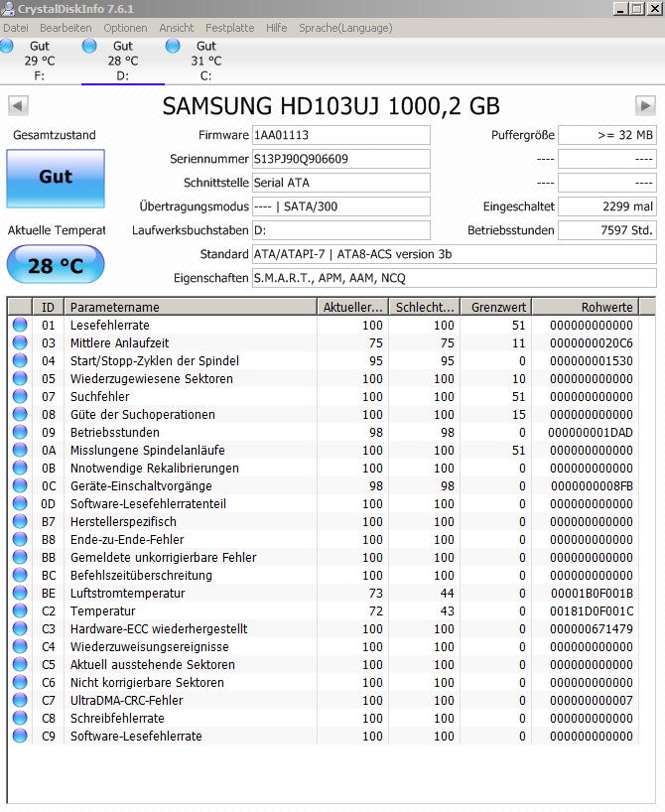Click the CrystalDiskInfo title bar icon

(8, 8)
